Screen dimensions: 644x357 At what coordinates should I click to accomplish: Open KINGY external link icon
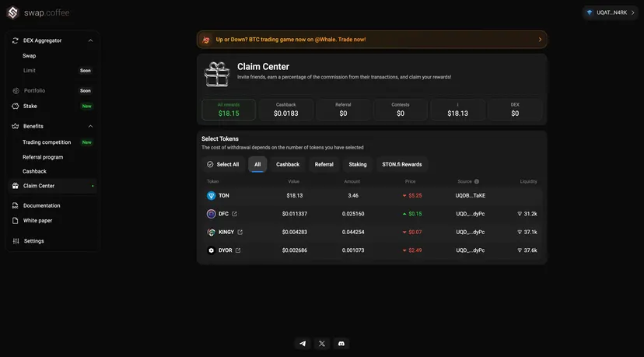point(240,232)
